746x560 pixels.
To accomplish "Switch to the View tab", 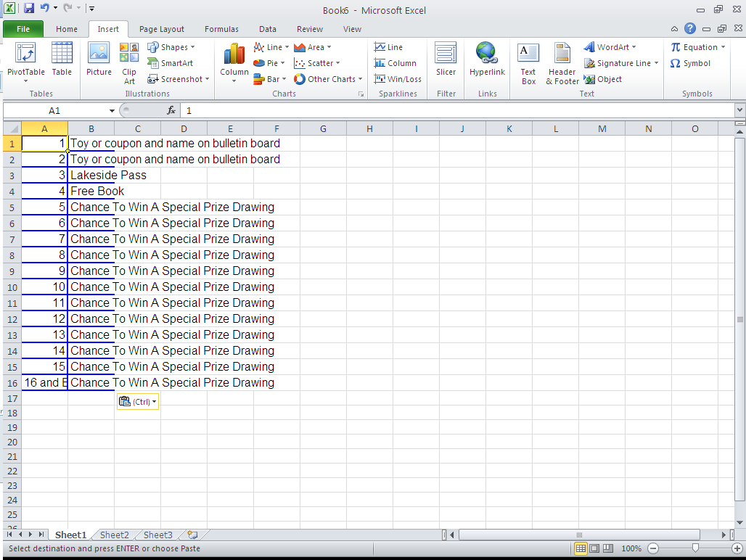I will (352, 29).
